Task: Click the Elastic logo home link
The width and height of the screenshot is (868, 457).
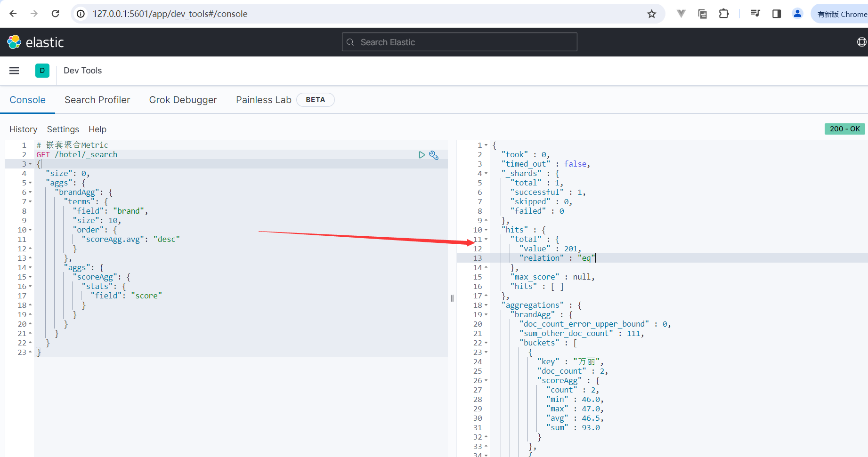Action: click(35, 42)
